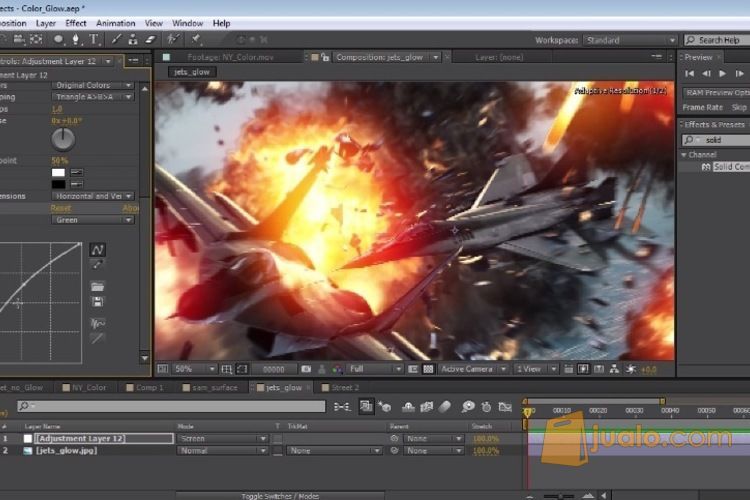Click Toggle Switches / Modes button
Image resolution: width=750 pixels, height=500 pixels.
[280, 496]
